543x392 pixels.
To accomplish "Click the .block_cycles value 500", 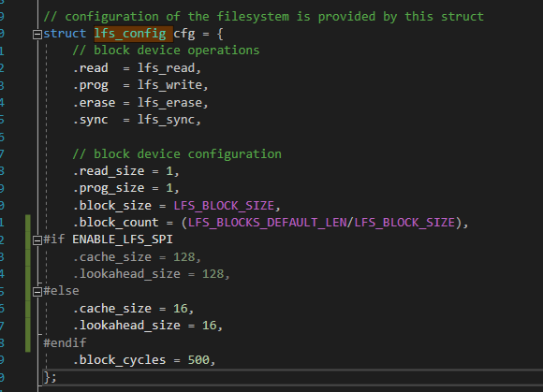I will [x=198, y=360].
